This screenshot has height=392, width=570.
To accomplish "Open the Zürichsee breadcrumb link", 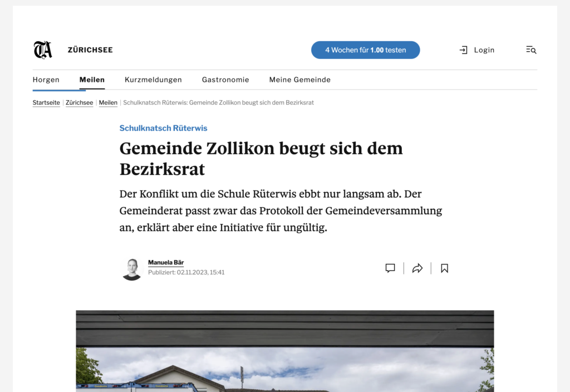I will (x=79, y=103).
